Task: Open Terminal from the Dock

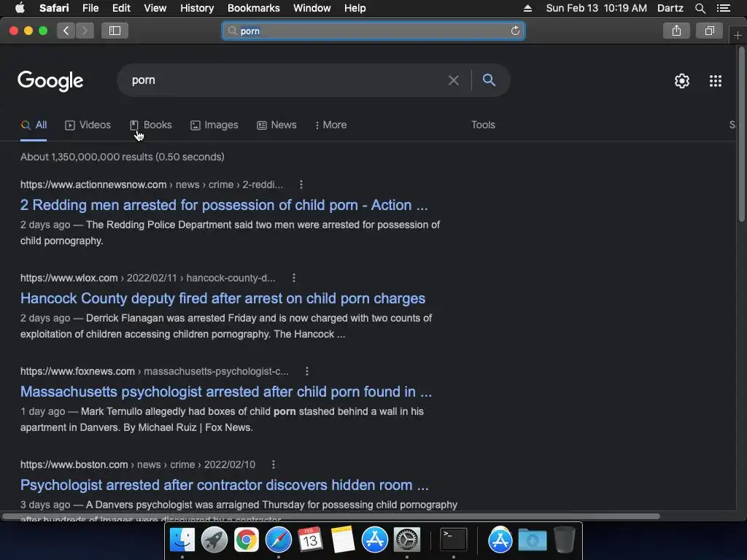Action: 453,540
